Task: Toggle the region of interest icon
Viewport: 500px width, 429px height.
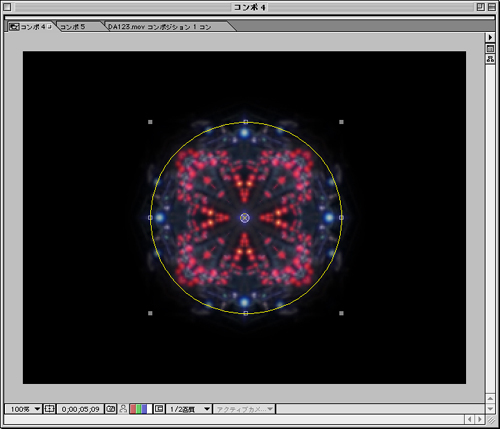Action: (x=159, y=409)
